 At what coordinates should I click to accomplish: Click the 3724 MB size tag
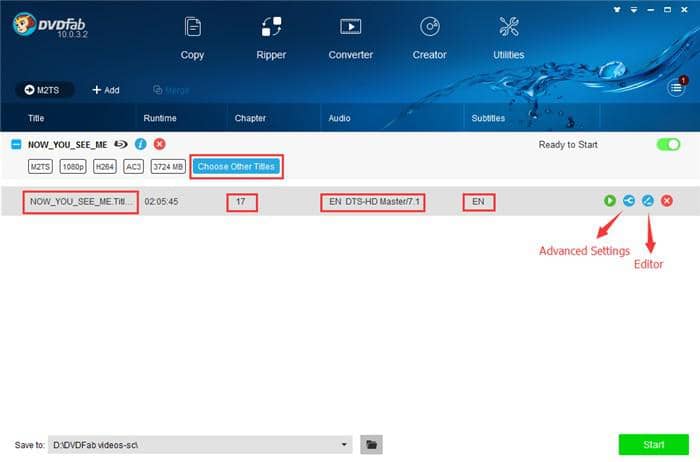(x=168, y=166)
